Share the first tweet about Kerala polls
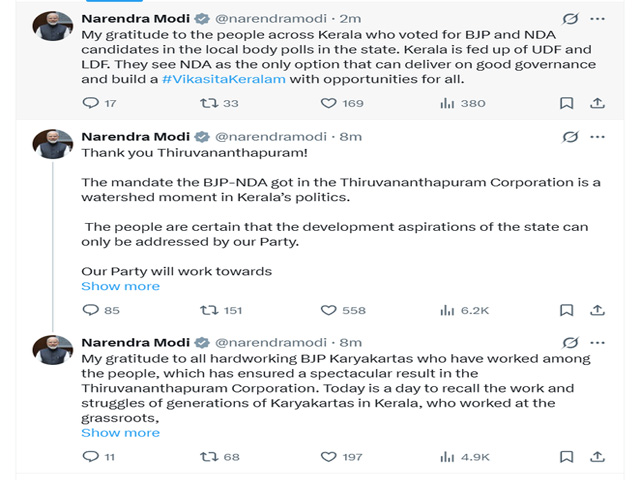 (597, 103)
